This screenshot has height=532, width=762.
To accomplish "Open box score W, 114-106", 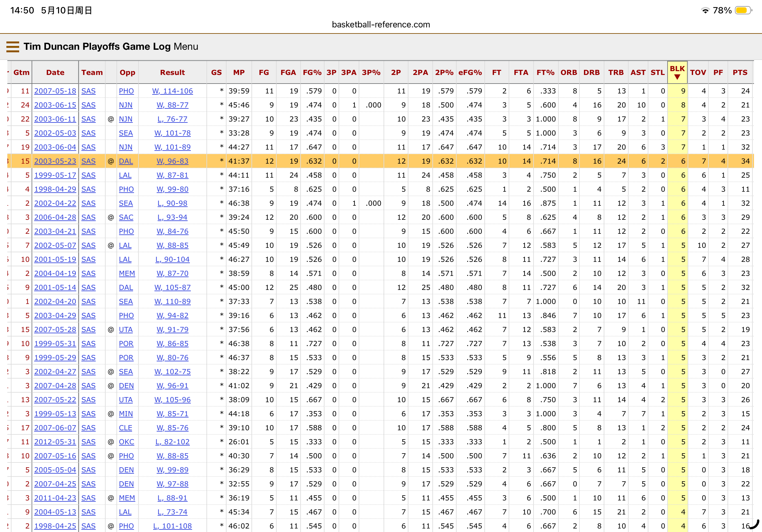I will (x=172, y=91).
